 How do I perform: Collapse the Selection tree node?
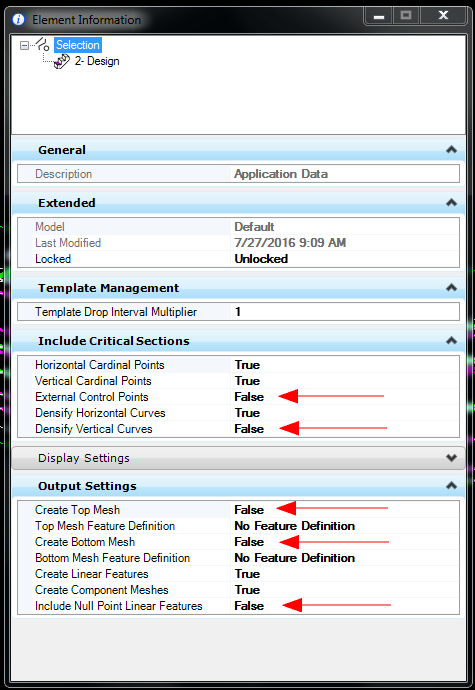(x=24, y=45)
